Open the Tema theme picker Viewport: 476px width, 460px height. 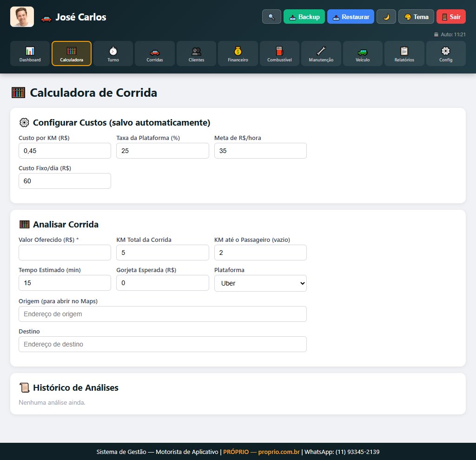[416, 17]
